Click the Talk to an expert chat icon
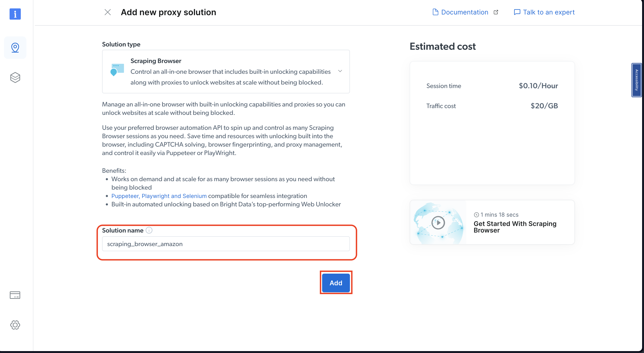644x353 pixels. coord(517,12)
